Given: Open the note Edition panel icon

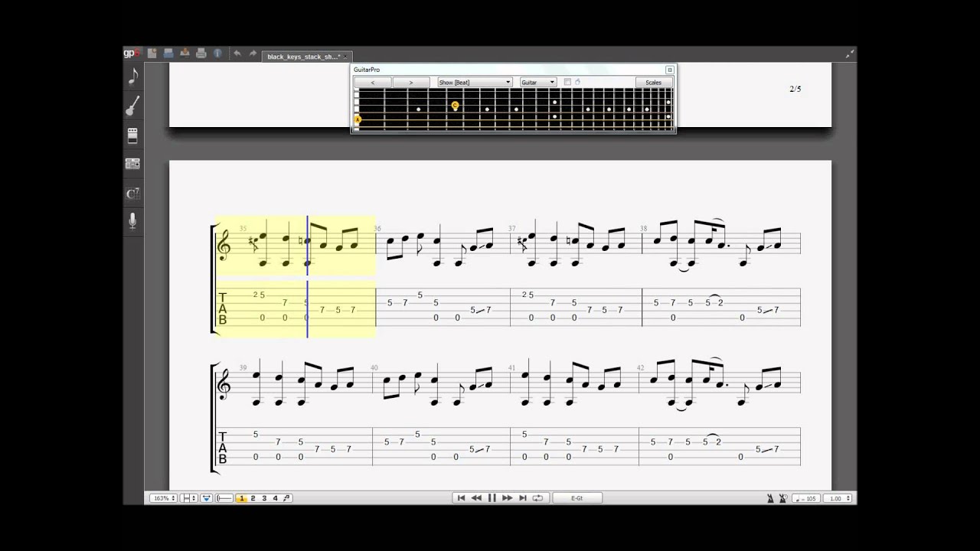Looking at the screenshot, I should (132, 76).
